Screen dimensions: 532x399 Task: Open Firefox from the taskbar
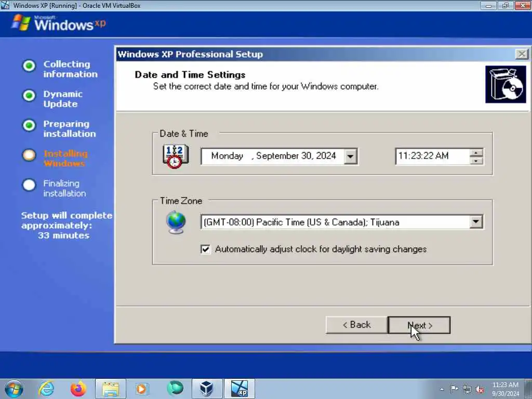point(78,389)
